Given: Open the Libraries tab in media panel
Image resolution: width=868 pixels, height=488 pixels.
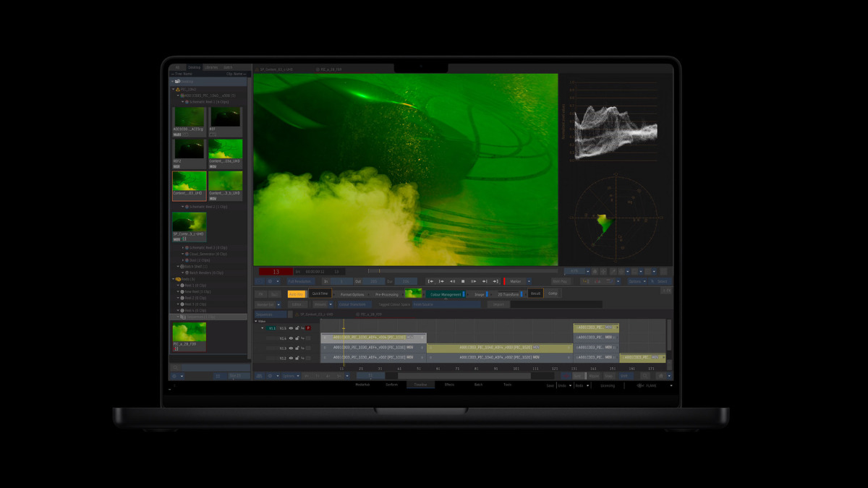Looking at the screenshot, I should 210,67.
